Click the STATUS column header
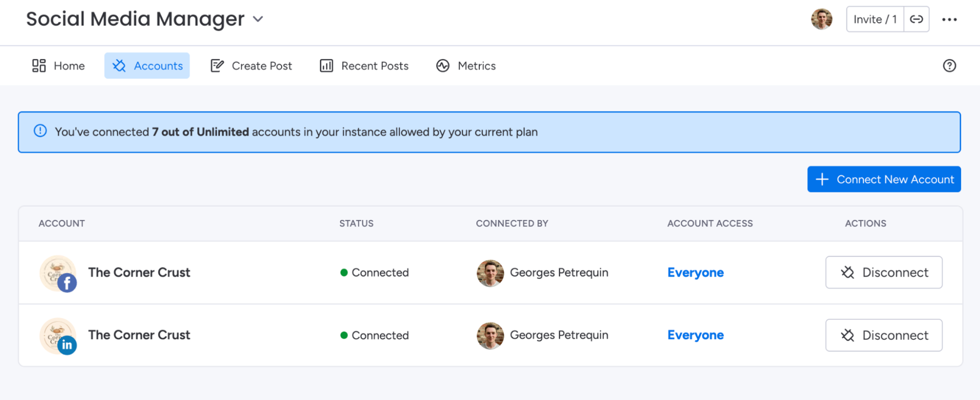 [x=356, y=224]
